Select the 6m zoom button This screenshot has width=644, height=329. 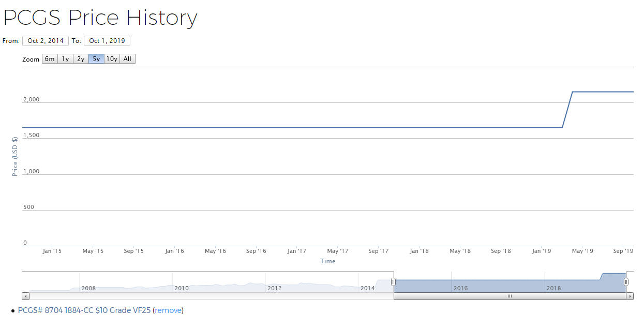coord(50,59)
